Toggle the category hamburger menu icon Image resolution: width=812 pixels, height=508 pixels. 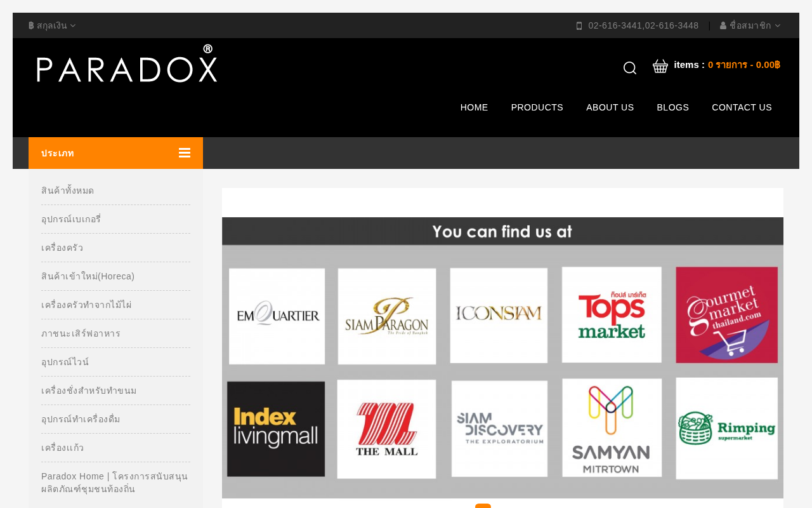tap(185, 153)
